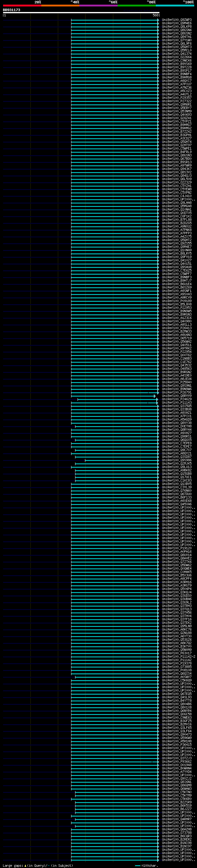Click the orange ~40% identity legend segment

click(60, 6)
